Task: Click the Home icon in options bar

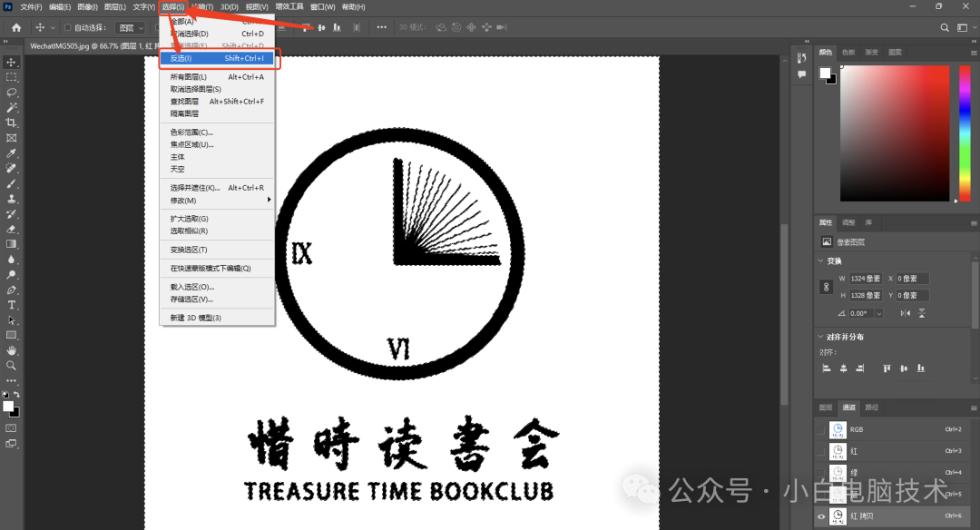Action: (x=16, y=27)
